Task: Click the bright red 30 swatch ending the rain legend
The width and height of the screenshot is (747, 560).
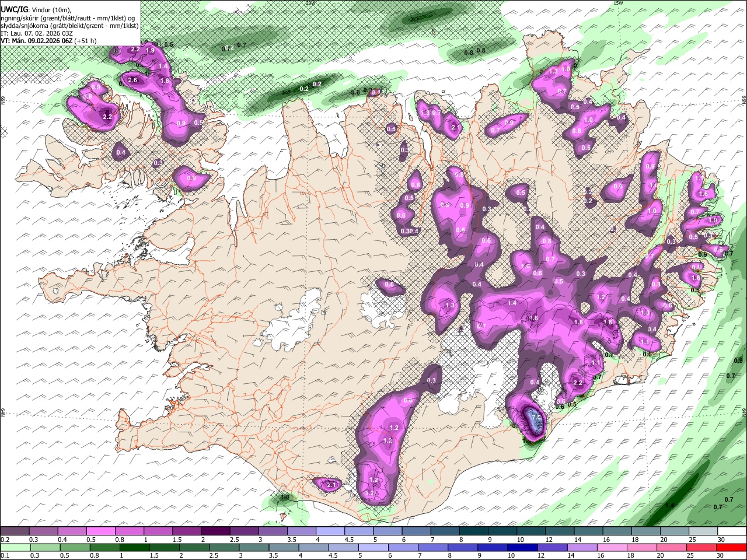Action: 732,547
